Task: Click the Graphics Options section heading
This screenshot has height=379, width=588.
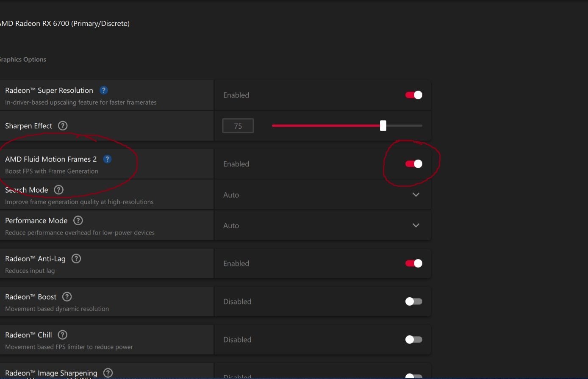Action: tap(22, 59)
